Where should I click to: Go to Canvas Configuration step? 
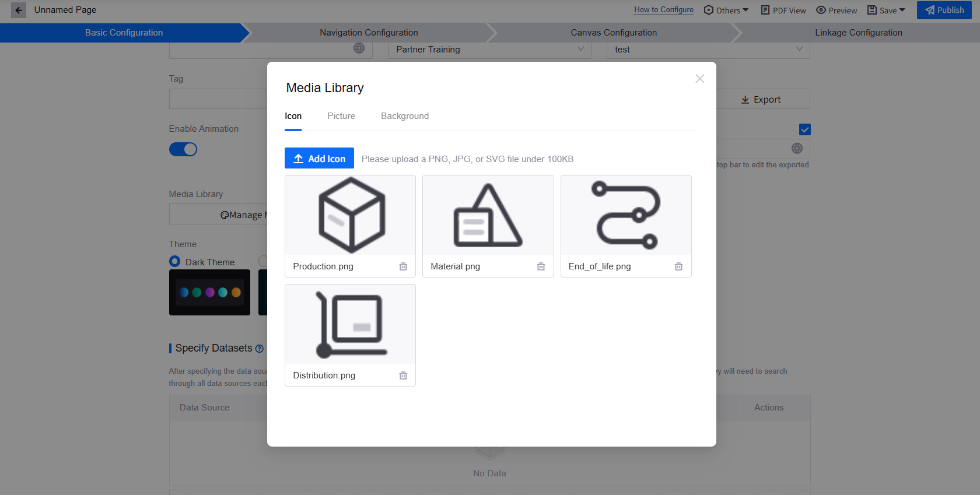[614, 33]
